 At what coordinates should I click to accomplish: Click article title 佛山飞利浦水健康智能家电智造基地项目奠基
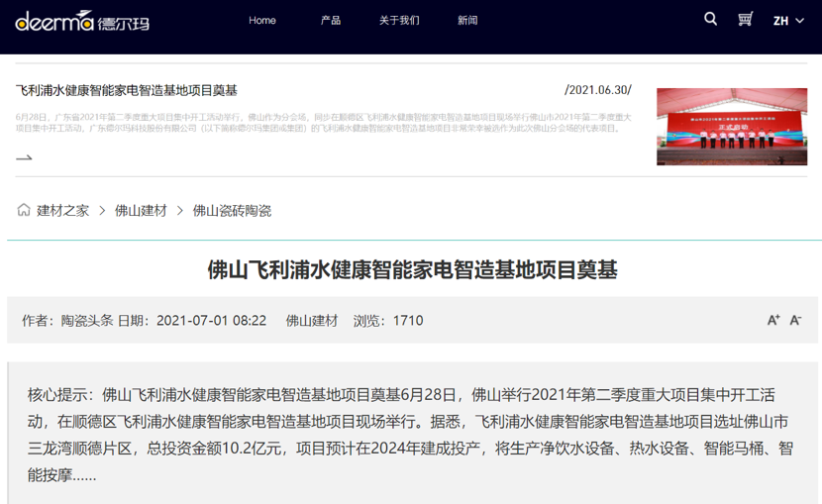[x=413, y=270]
